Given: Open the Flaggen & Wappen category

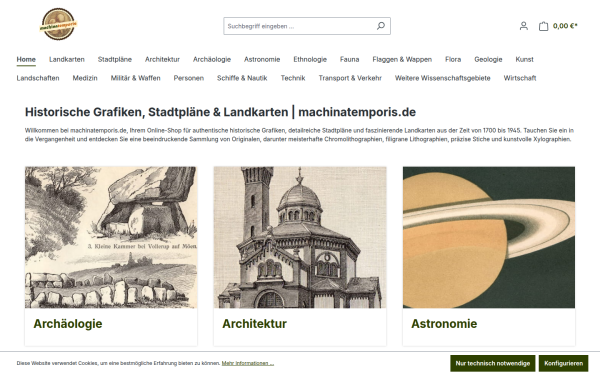Looking at the screenshot, I should 402,59.
